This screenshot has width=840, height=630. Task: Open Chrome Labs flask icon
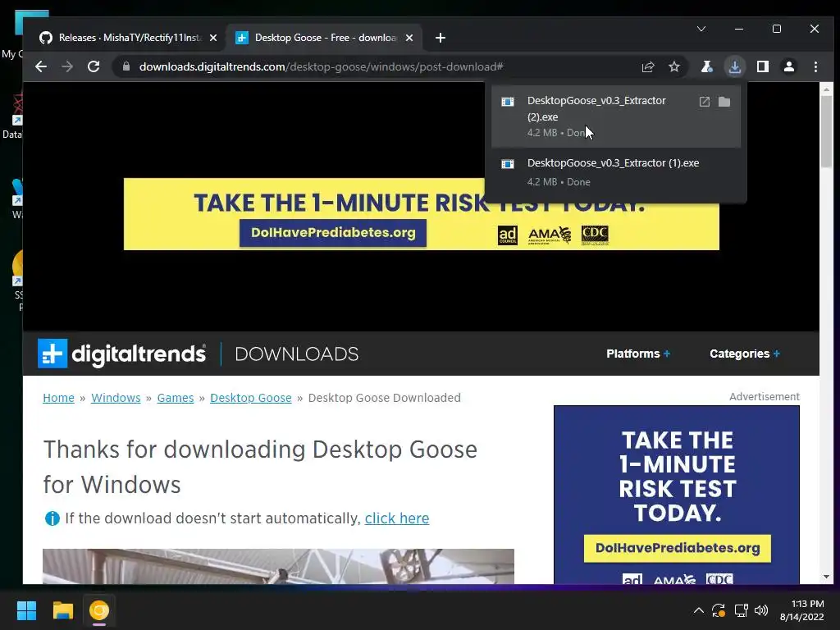(706, 66)
